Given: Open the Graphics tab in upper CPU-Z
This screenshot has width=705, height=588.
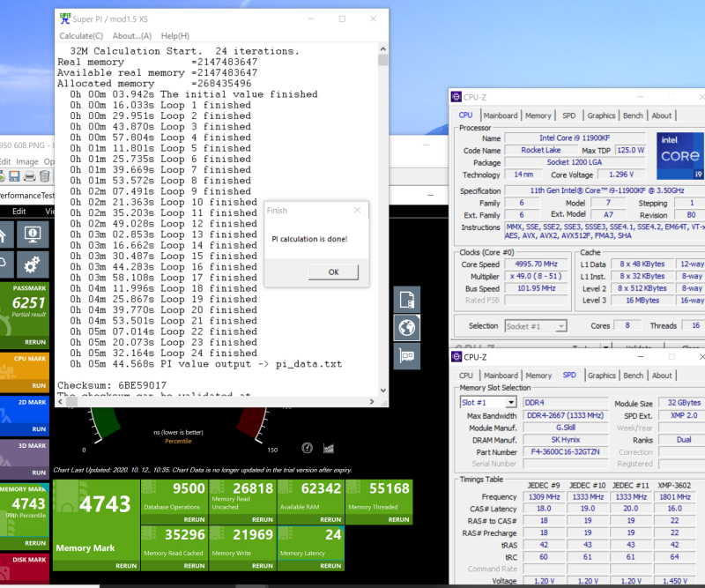Looking at the screenshot, I should 601,115.
